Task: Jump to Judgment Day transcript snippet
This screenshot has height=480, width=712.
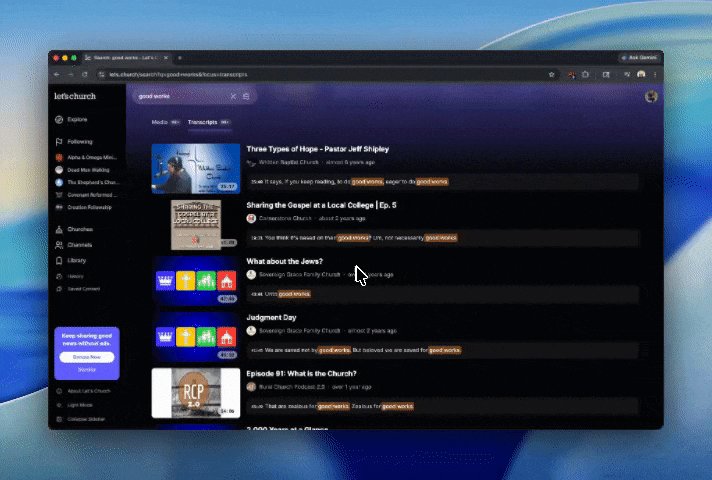Action: tap(442, 350)
